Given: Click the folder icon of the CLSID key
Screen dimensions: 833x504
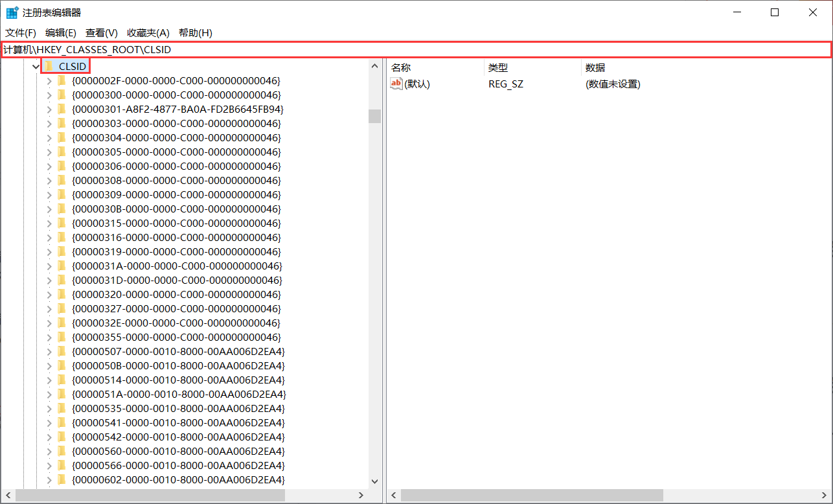Looking at the screenshot, I should (49, 66).
